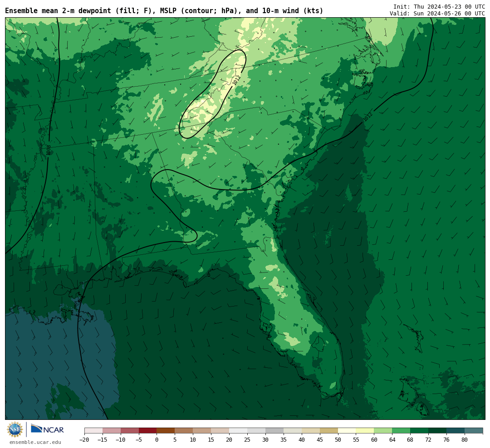This screenshot has width=490, height=448.
Task: Pick the 25 to 30 light gray swatch
Action: tap(256, 431)
